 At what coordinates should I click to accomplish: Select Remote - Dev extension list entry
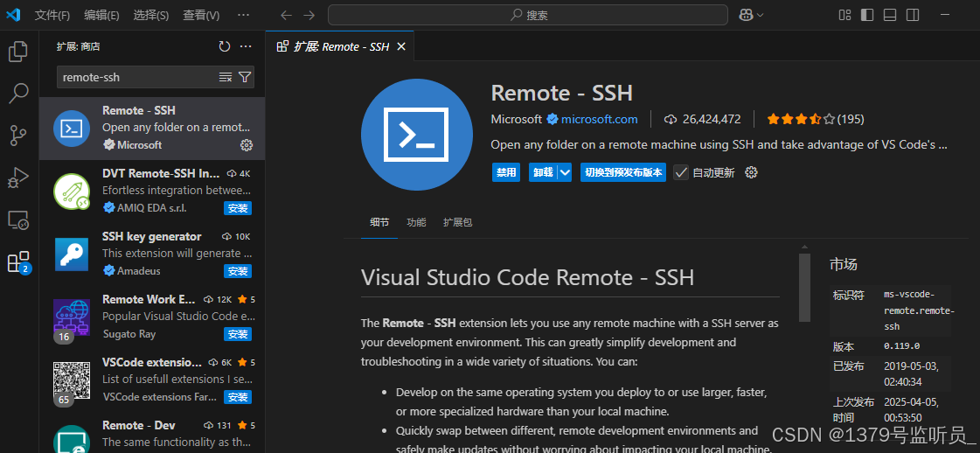tap(152, 432)
